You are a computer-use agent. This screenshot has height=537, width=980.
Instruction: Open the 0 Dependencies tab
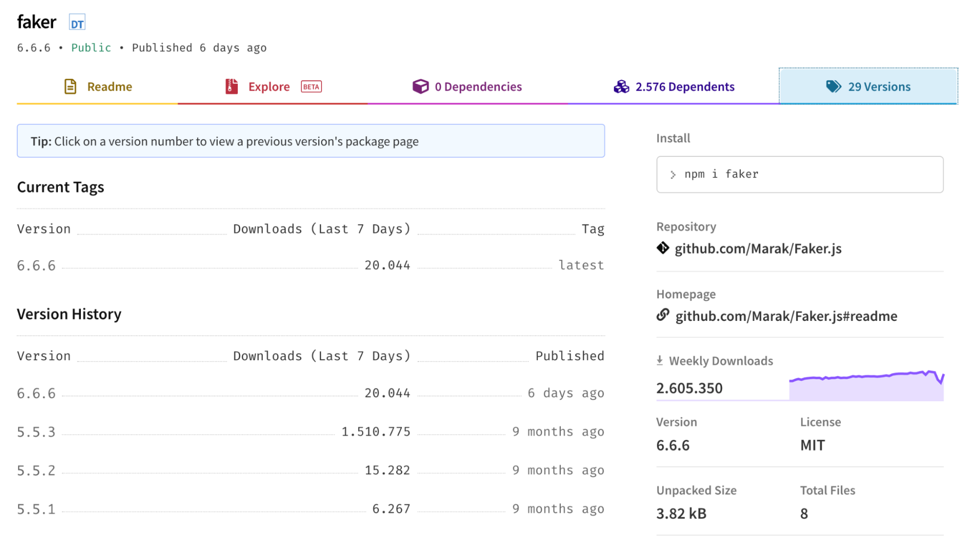467,87
